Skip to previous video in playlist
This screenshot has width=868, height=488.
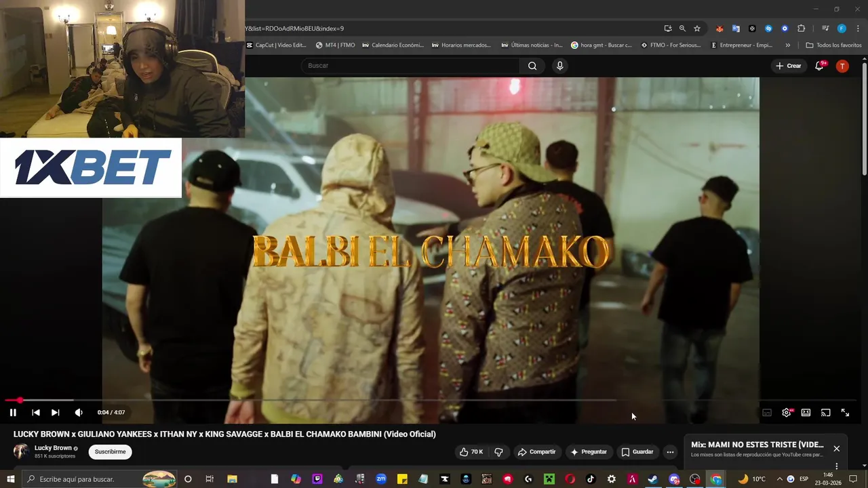[x=36, y=412]
